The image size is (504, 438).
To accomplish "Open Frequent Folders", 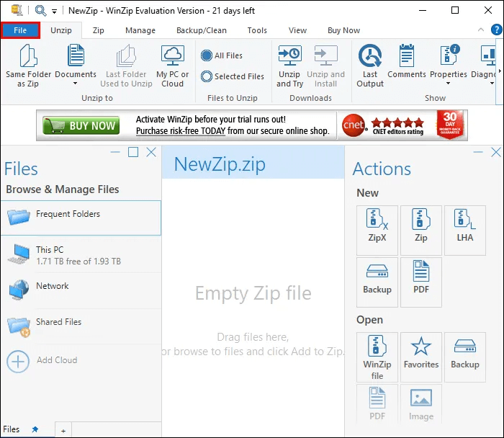I will pos(81,218).
